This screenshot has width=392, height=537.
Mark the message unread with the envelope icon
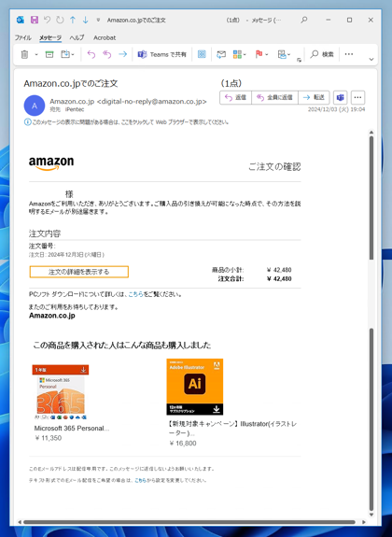(221, 54)
